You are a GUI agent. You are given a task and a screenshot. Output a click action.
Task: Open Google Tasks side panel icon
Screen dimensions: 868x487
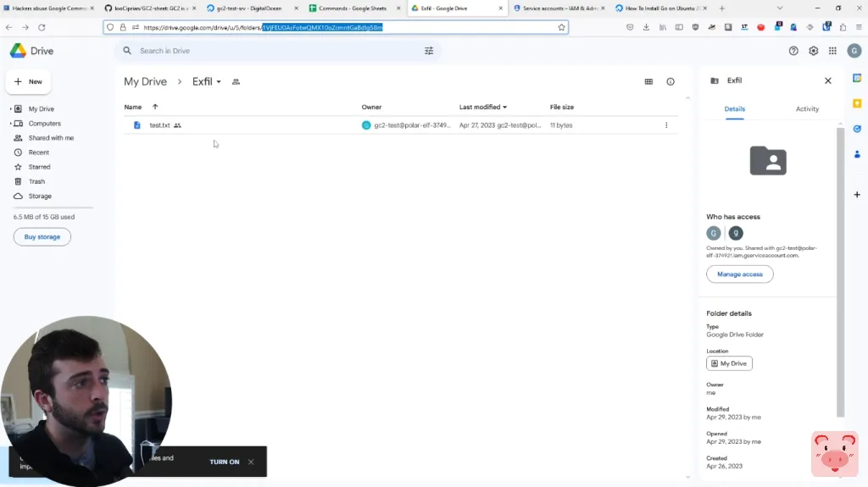(857, 129)
